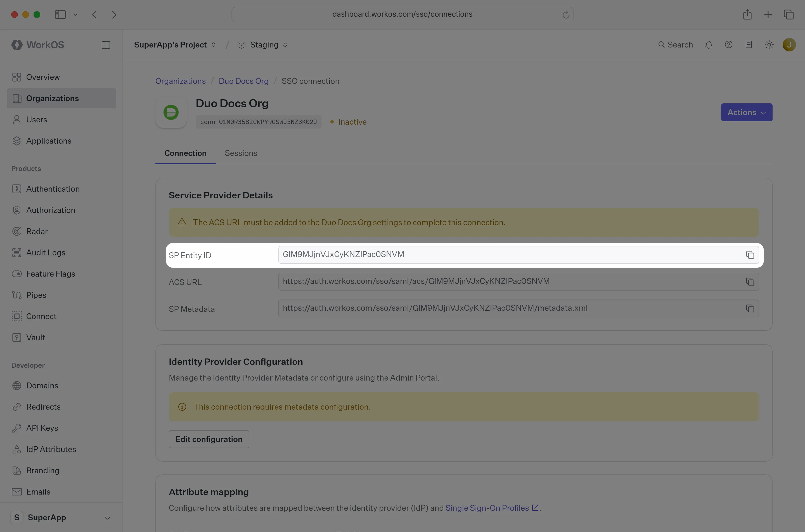
Task: Go back in browser history
Action: (95, 15)
